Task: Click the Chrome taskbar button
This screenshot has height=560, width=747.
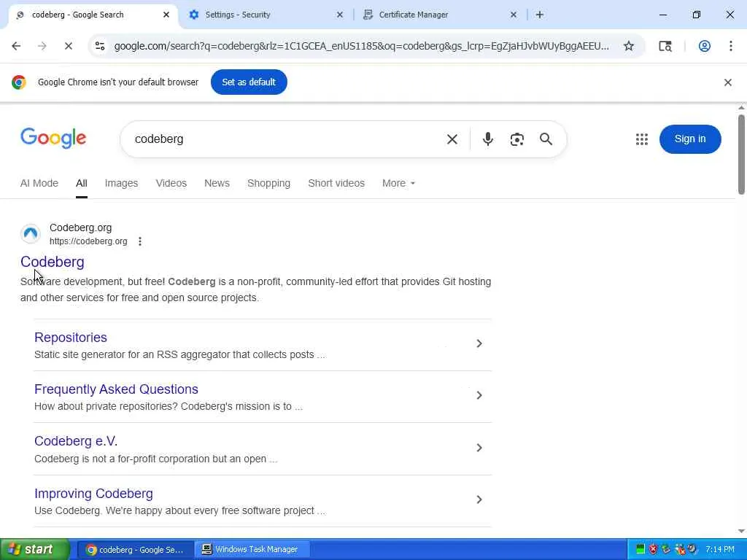Action: point(135,550)
